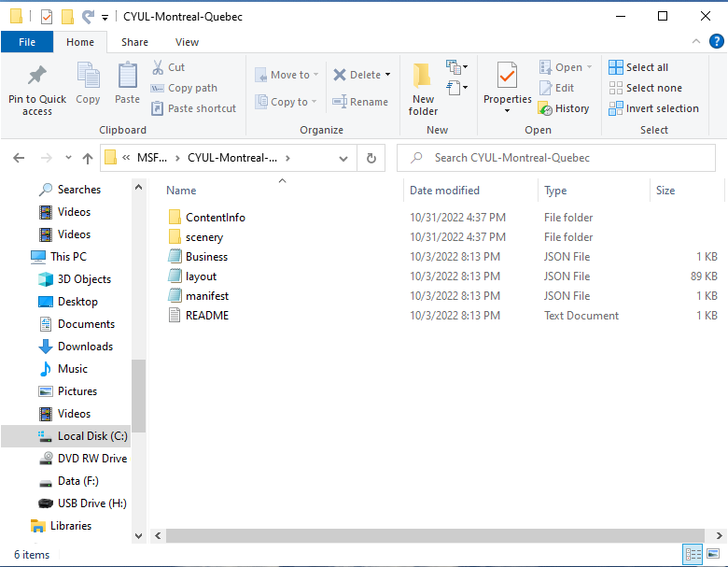Open the address bar history dropdown
Image resolution: width=728 pixels, height=567 pixels.
pos(343,159)
